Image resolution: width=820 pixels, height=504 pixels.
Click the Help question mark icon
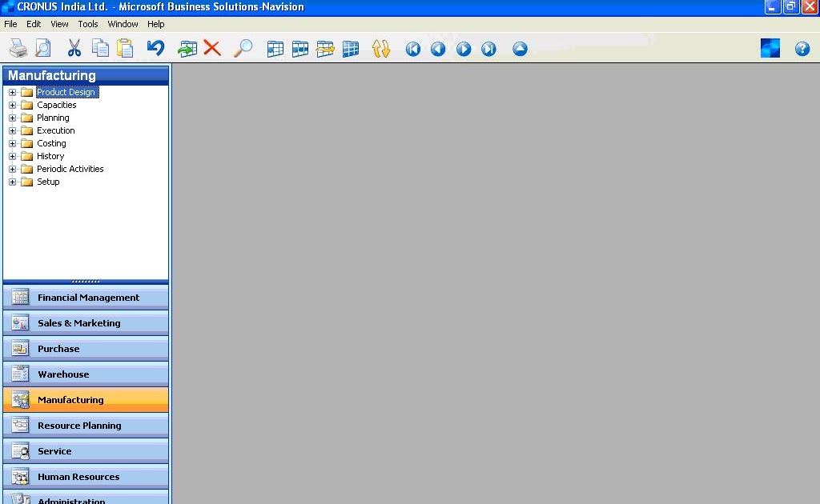click(802, 49)
